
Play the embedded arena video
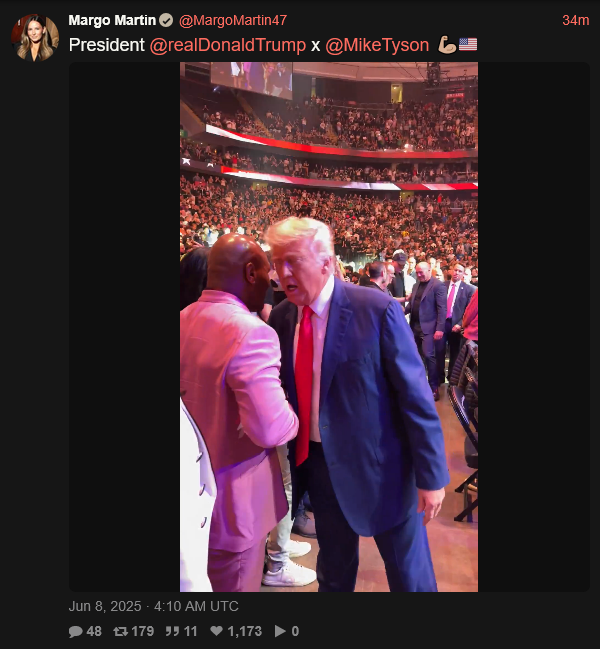(329, 327)
